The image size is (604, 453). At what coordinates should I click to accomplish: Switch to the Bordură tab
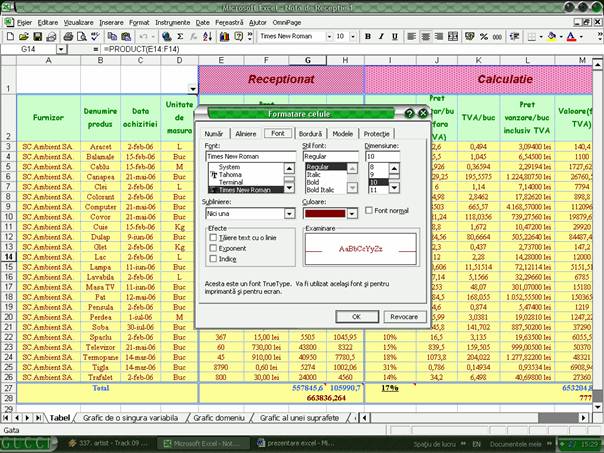[x=310, y=134]
